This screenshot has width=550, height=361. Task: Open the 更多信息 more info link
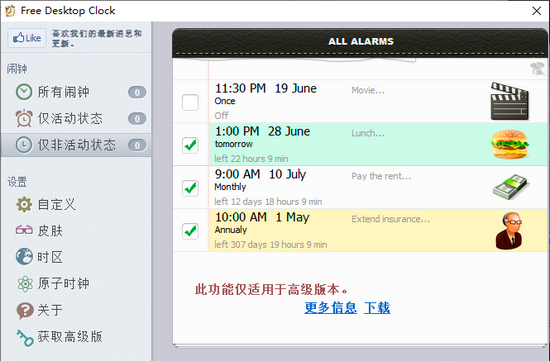click(x=330, y=308)
